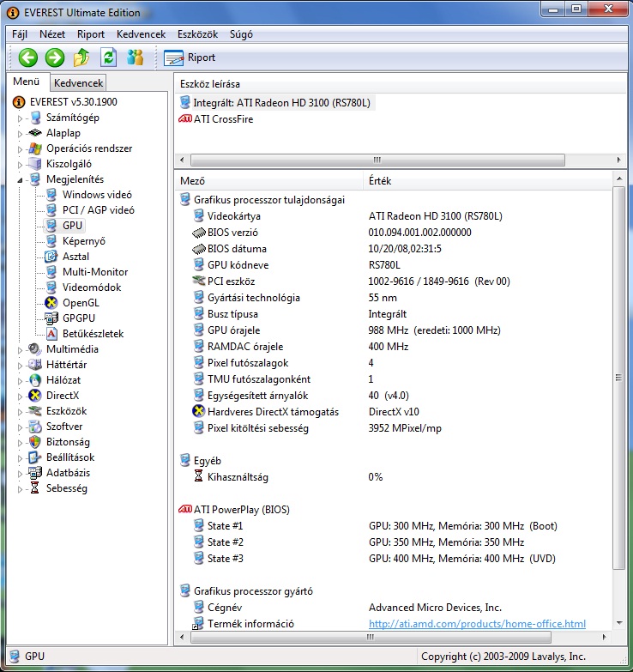Click the Számítógép computer icon in tree
This screenshot has height=672, width=633.
(36, 118)
